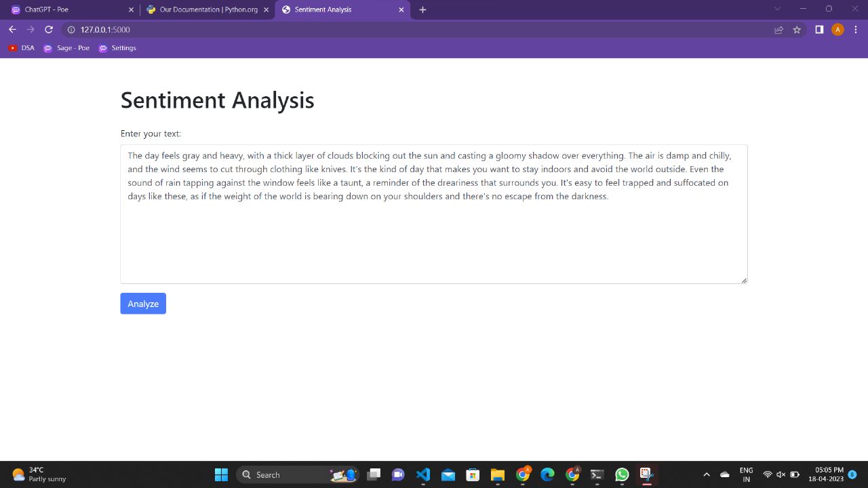Reload the Sentiment Analysis page

(48, 29)
